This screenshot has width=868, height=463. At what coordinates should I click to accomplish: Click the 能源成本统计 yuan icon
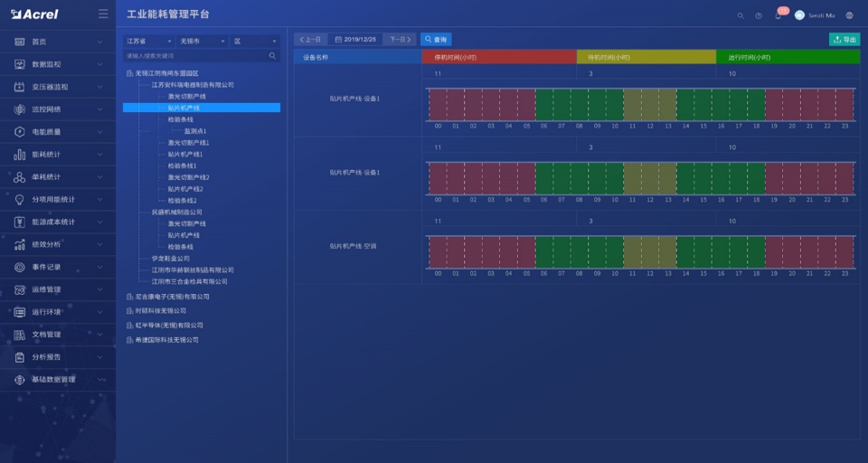(x=19, y=222)
